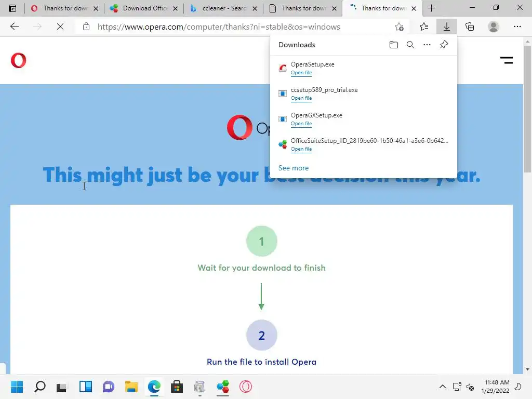Show hidden system tray icons
The image size is (532, 399).
[443, 387]
